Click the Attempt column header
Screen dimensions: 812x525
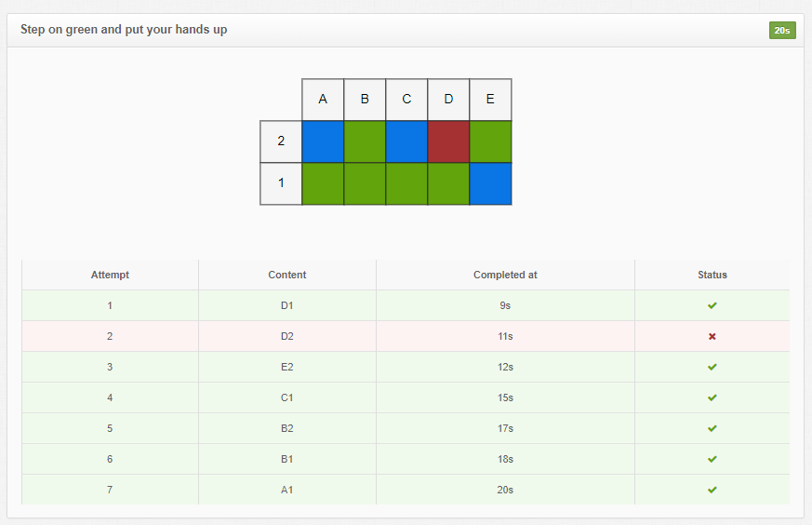tap(110, 275)
